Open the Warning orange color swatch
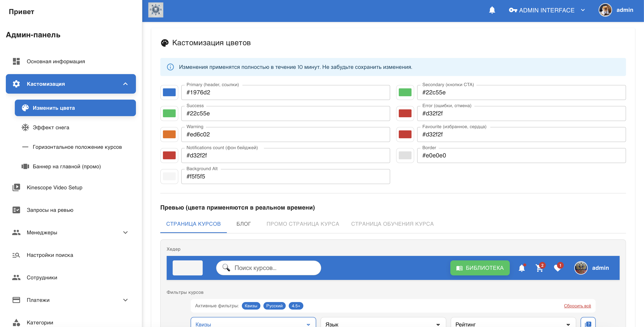This screenshot has height=327, width=644. [169, 134]
